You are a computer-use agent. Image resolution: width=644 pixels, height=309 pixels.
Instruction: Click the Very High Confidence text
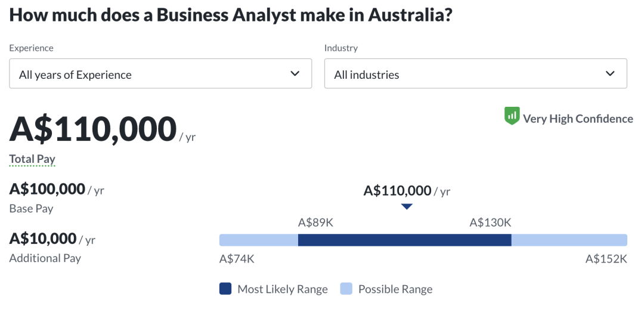point(578,119)
